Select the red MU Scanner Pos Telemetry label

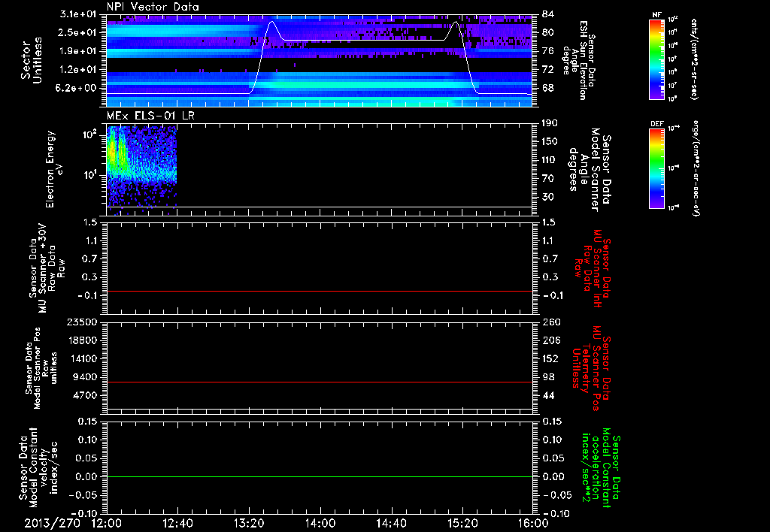591,368
